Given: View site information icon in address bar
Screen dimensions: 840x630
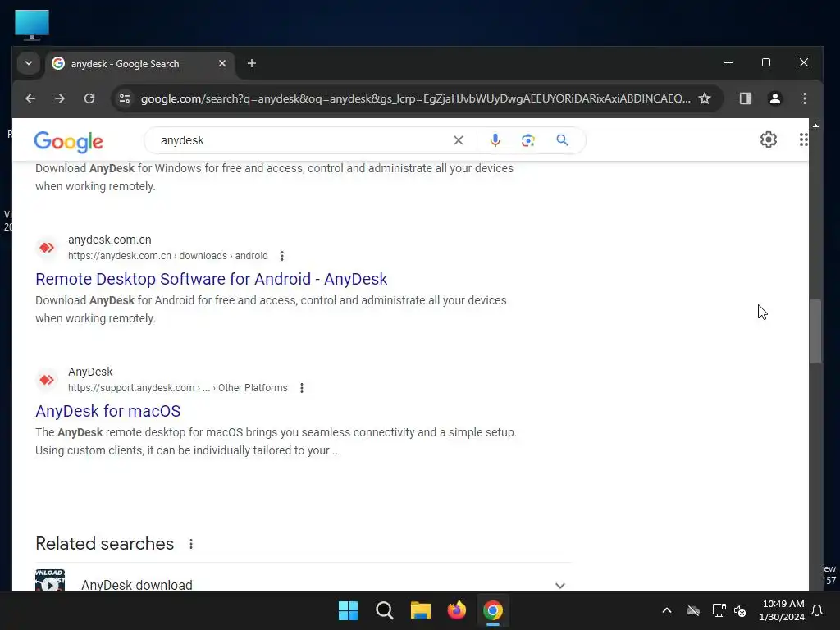Looking at the screenshot, I should (x=125, y=98).
